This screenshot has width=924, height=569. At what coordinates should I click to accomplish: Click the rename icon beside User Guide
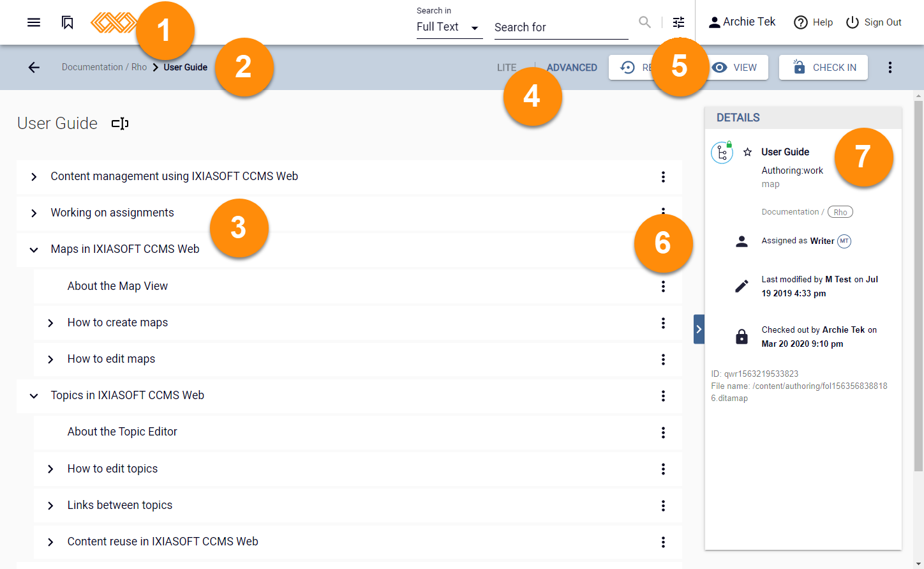[120, 123]
